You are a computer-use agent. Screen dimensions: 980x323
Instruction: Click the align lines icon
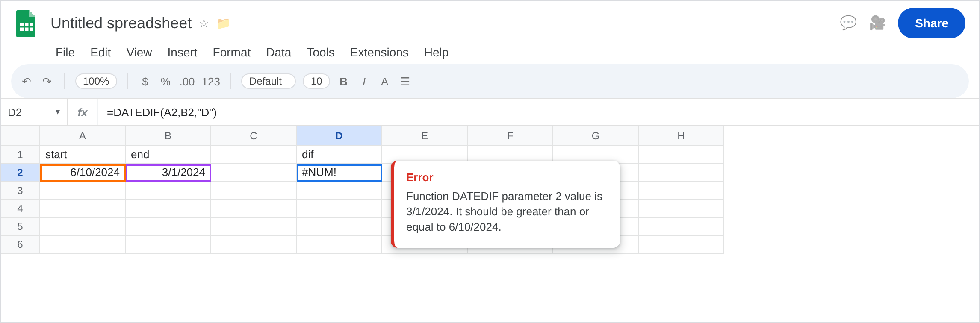[405, 82]
